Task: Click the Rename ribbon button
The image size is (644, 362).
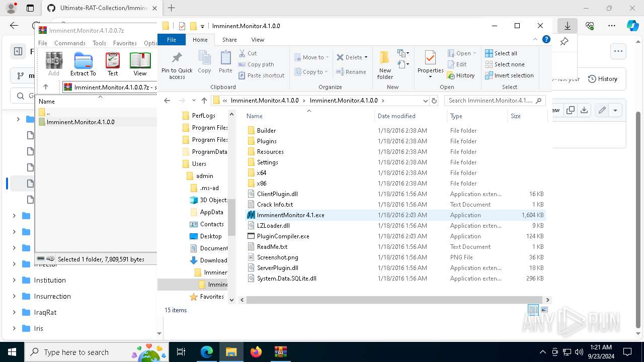Action: (x=351, y=72)
